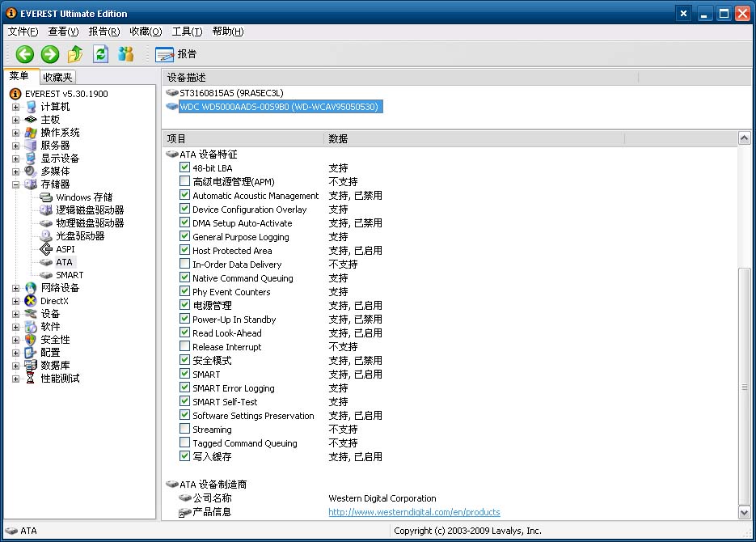Click the 数据 column header
Screen dimensions: 756x542
pyautogui.click(x=338, y=139)
